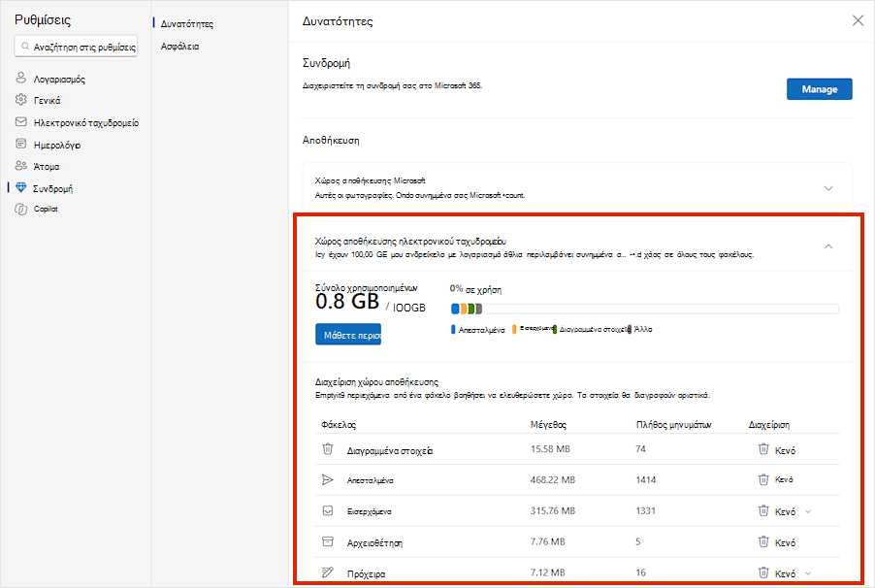
Task: Switch to the Ασφάλεια sub-tab
Action: [179, 47]
